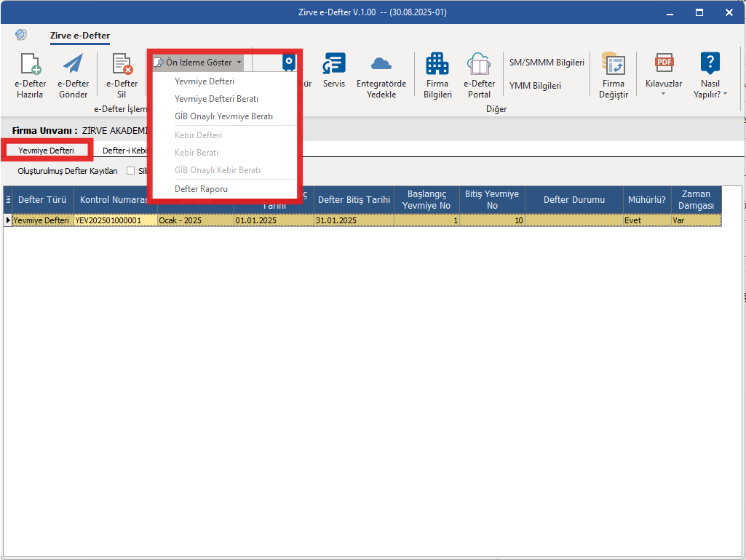This screenshot has width=746, height=560.
Task: Choose GİB Onaylı Kebir Beratı entry
Action: click(x=218, y=170)
